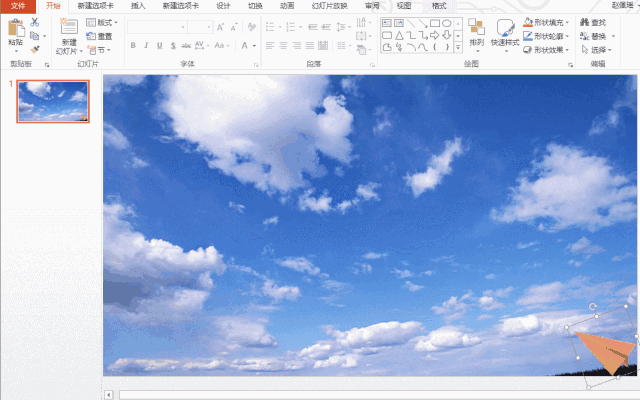Open the File (文件) tab
Screen dimensions: 640x400
[18, 6]
